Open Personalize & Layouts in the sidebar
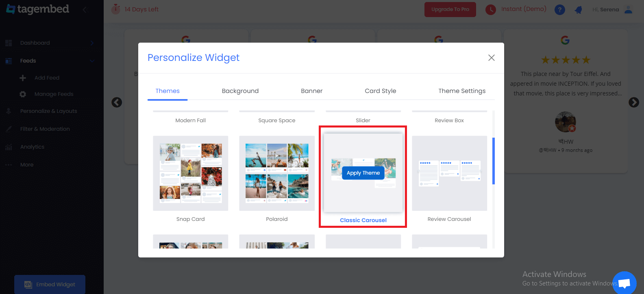Viewport: 644px width, 294px height. 49,111
